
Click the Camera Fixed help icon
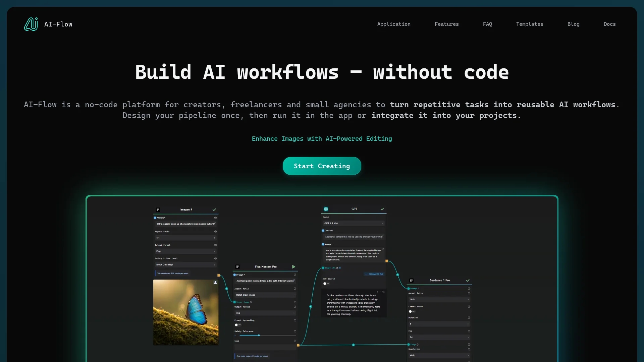(x=469, y=307)
